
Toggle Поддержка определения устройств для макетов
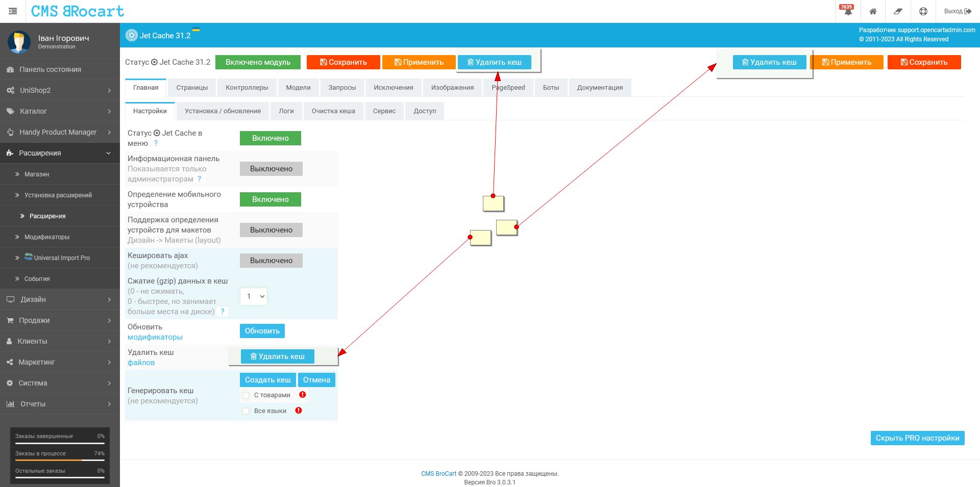[271, 230]
